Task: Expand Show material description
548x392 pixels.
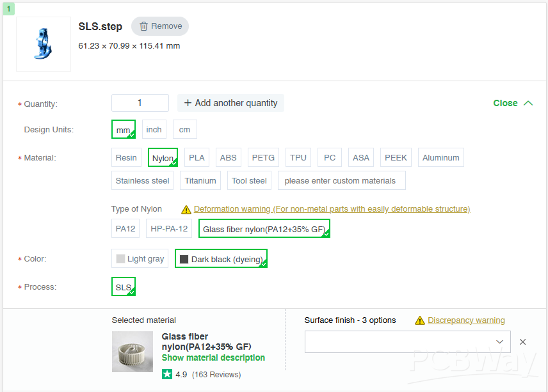Action: point(213,357)
